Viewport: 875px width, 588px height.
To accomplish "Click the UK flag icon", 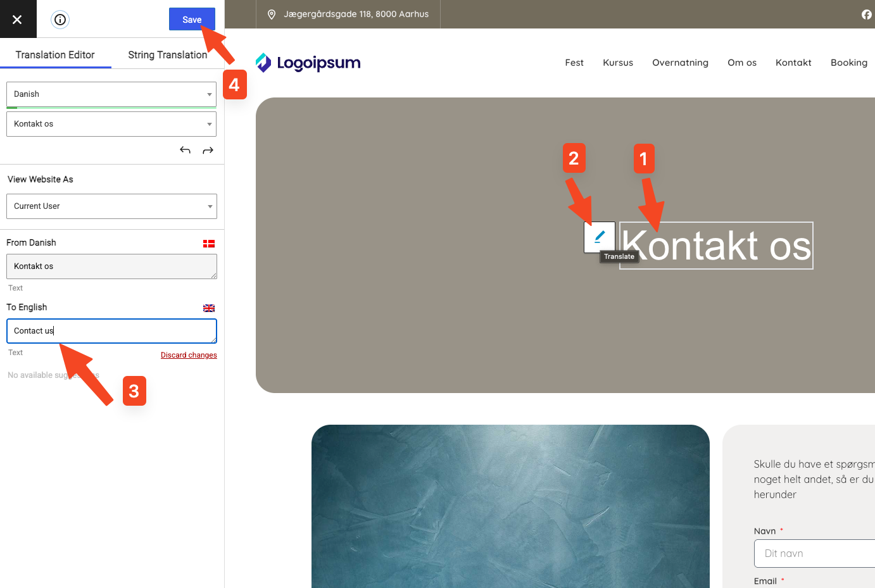I will pyautogui.click(x=209, y=308).
